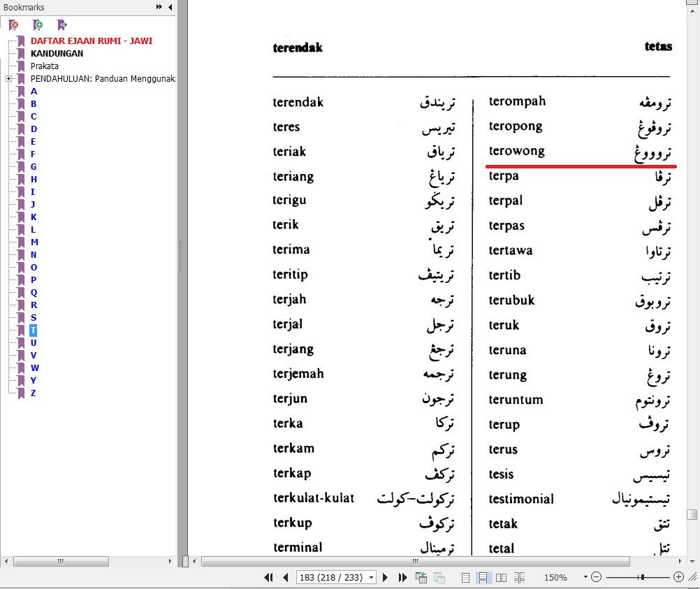Click the go-to-bookmark arrow icon
The height and width of the screenshot is (589, 700).
[61, 25]
